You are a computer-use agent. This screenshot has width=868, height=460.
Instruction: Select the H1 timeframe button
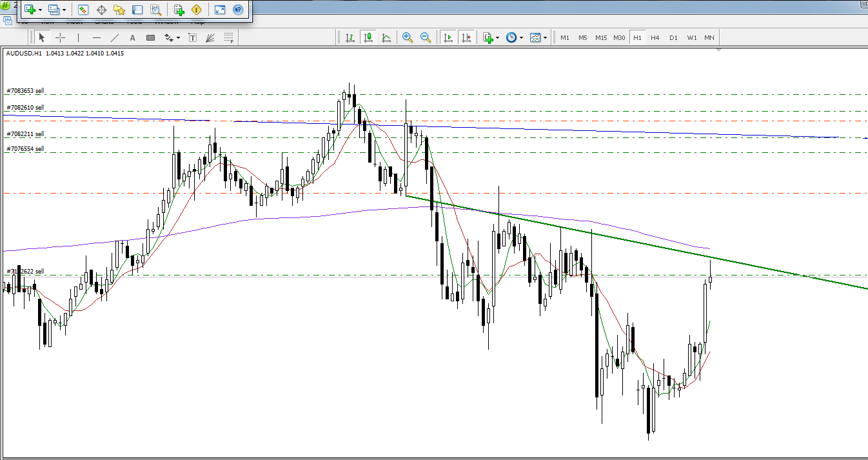click(637, 37)
